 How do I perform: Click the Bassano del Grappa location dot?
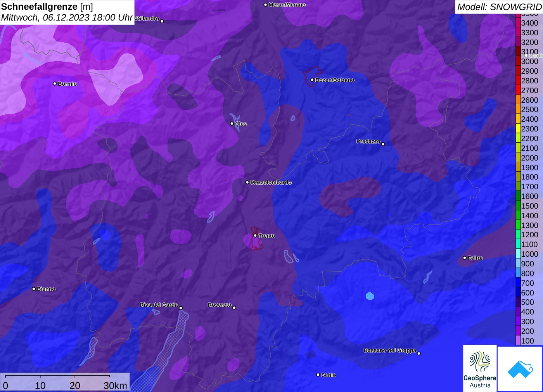(419, 353)
